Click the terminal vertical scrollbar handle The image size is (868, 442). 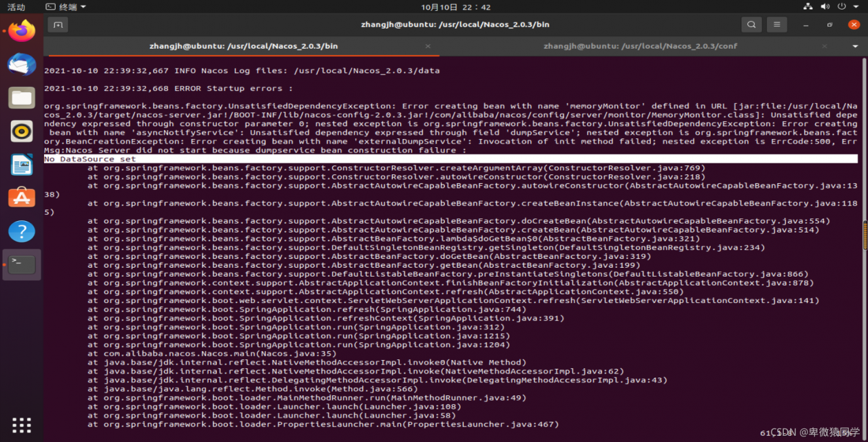point(864,236)
